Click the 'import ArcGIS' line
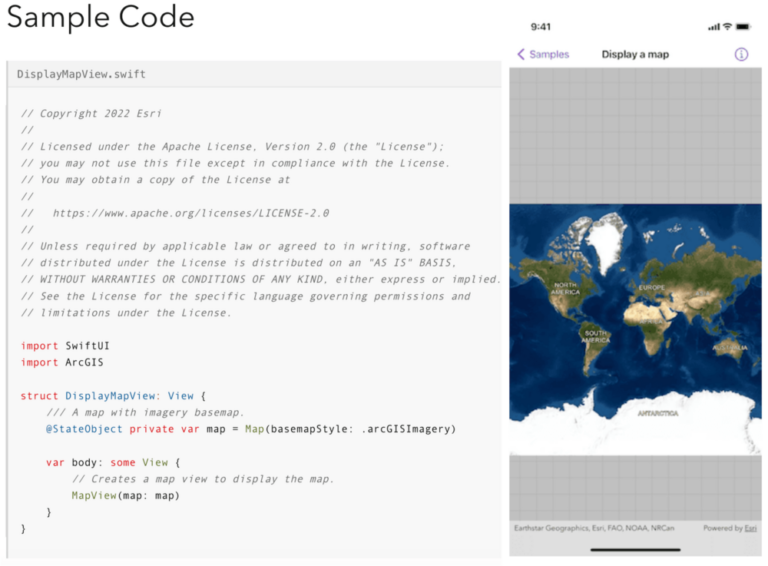768x566 pixels. click(62, 362)
